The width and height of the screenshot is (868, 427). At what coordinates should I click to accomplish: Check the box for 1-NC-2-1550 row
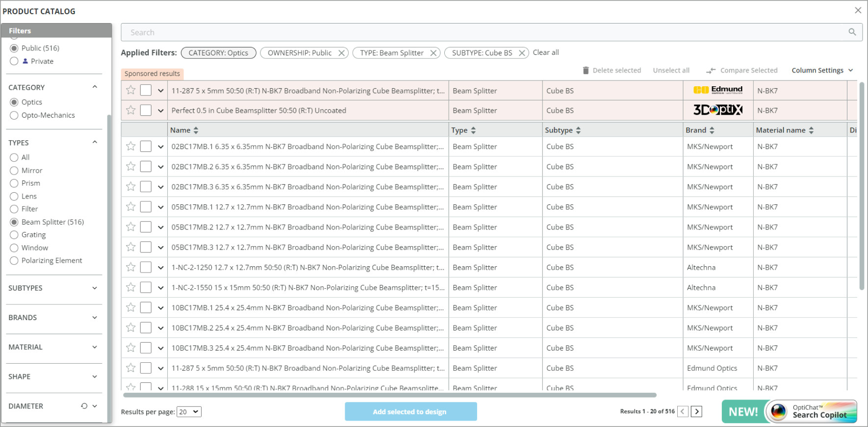click(146, 287)
